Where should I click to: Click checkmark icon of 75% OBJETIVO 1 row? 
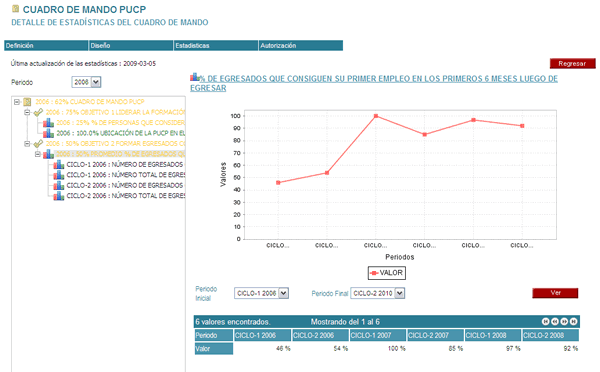coord(38,113)
